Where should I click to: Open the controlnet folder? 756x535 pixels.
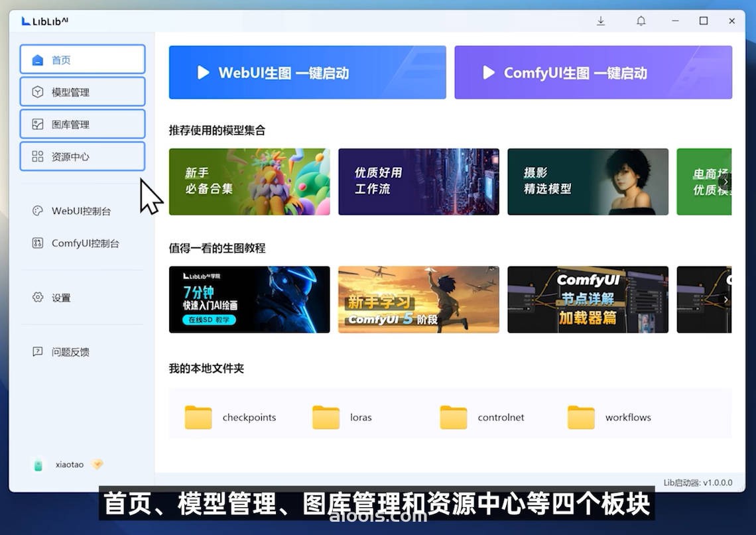(482, 418)
